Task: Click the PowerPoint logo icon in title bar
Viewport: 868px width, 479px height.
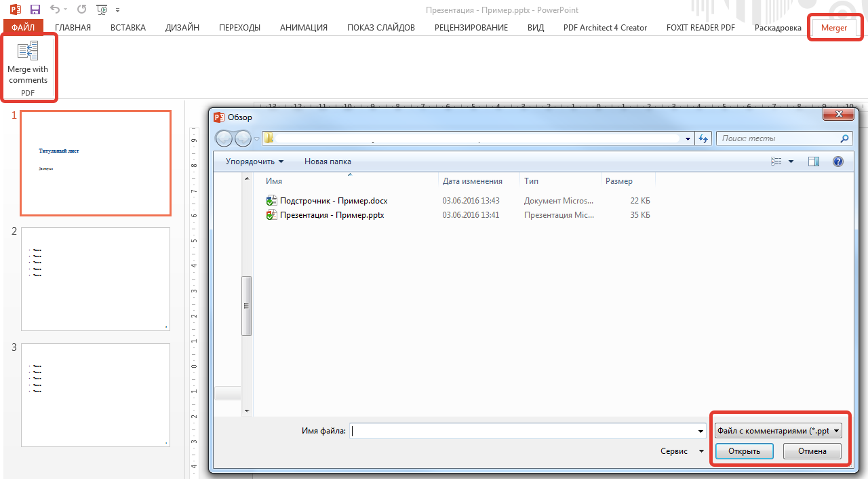Action: [16, 9]
